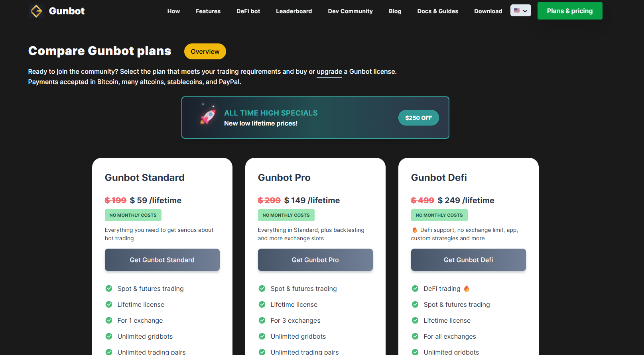Screen dimensions: 644x355
Task: Click the $250 OFF badge
Action: pyautogui.click(x=419, y=118)
